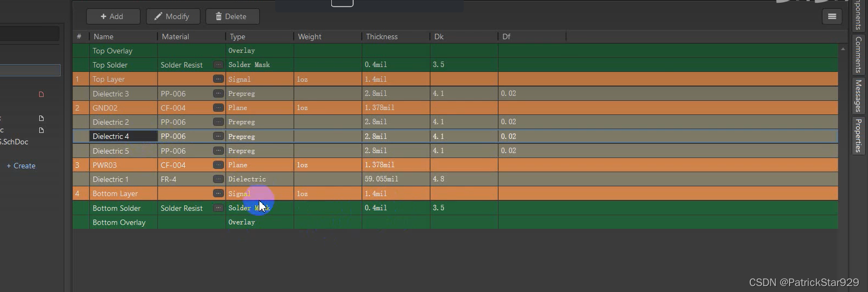This screenshot has height=292, width=868.
Task: Click the row number 4 cell
Action: point(81,193)
